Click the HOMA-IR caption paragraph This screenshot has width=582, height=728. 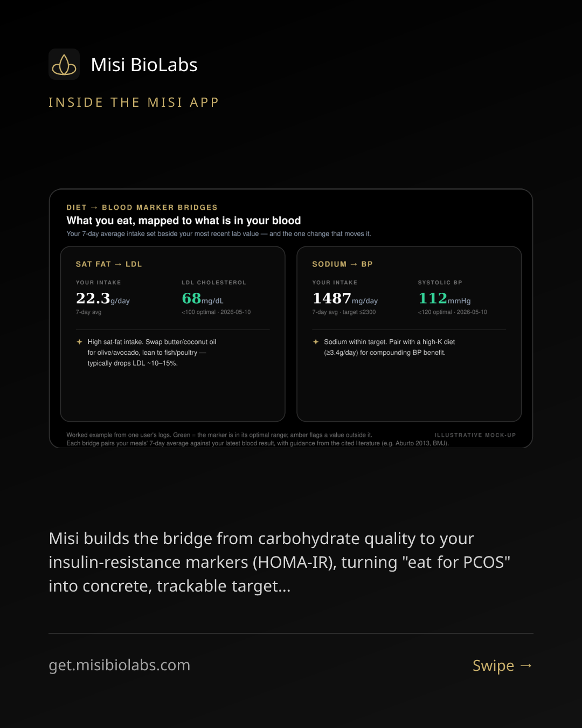280,562
